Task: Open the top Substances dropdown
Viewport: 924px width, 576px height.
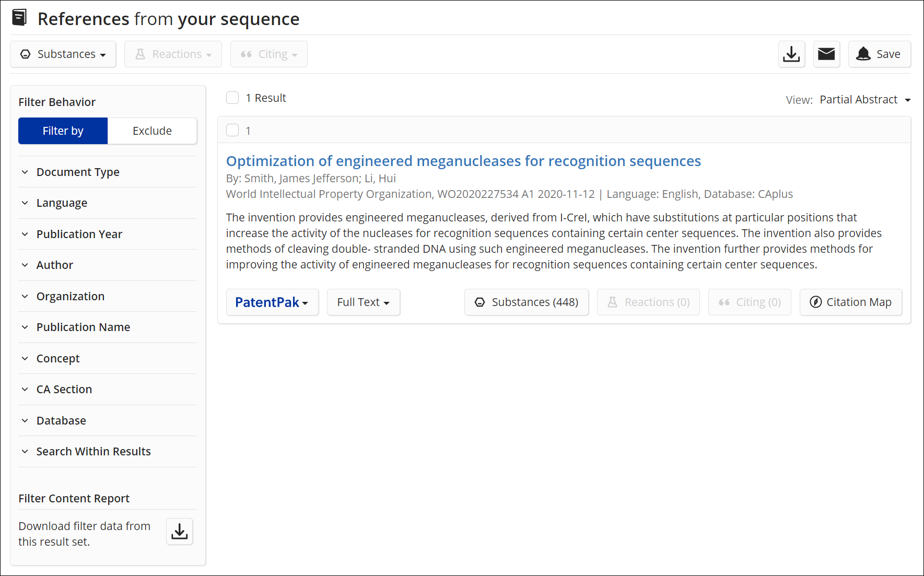Action: 63,54
